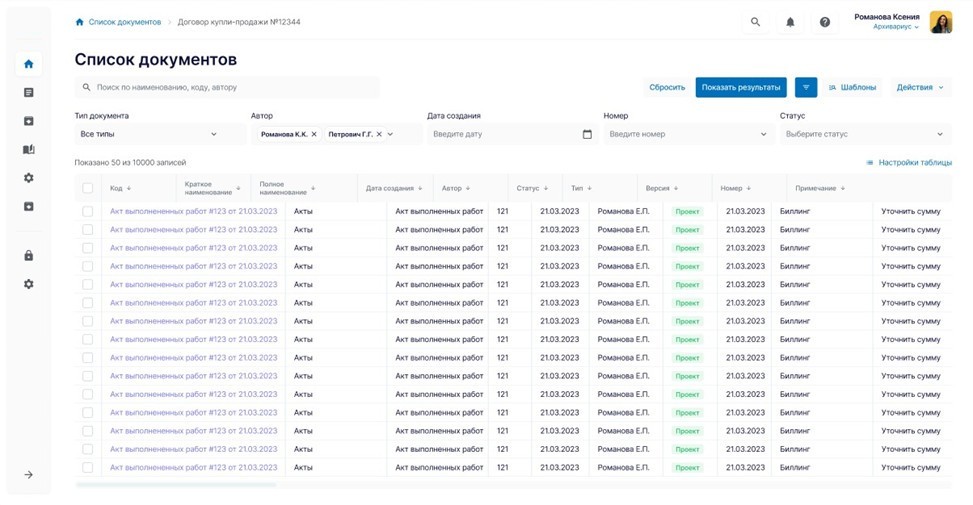Click the lock icon in the sidebar
973x505 pixels.
click(29, 255)
